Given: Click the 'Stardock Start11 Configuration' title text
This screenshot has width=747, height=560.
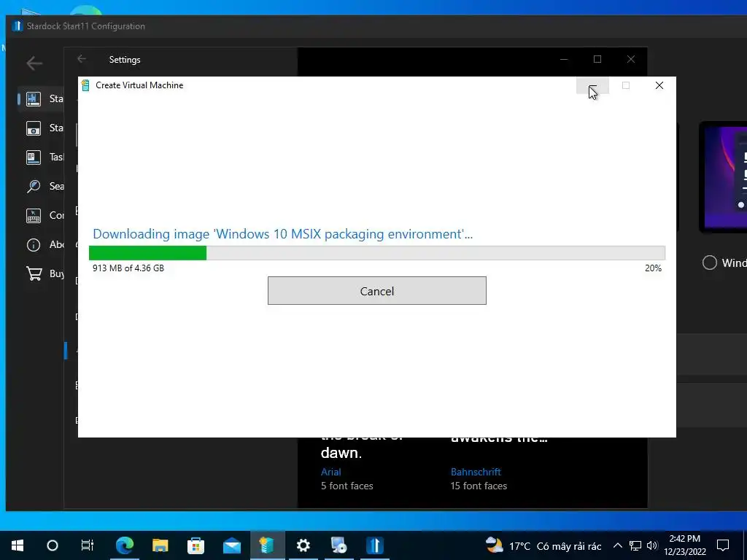Looking at the screenshot, I should pyautogui.click(x=86, y=26).
